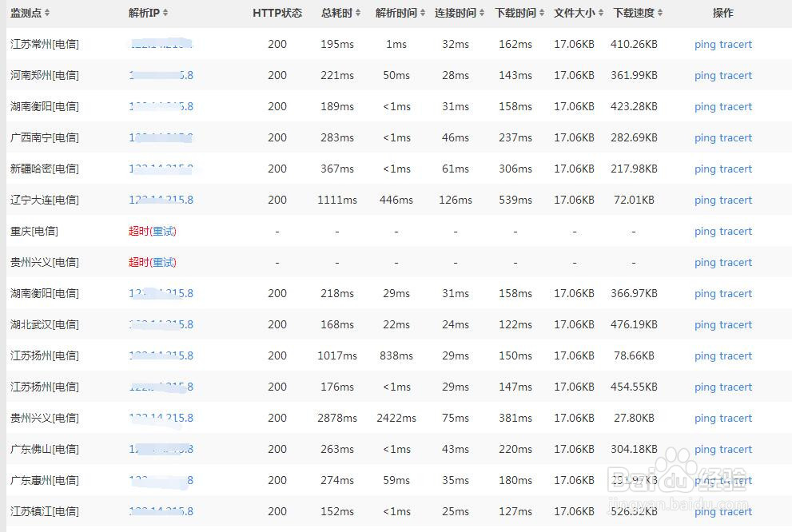This screenshot has width=792, height=532.
Task: Open tracert for 广西南宁[电信]
Action: point(736,138)
